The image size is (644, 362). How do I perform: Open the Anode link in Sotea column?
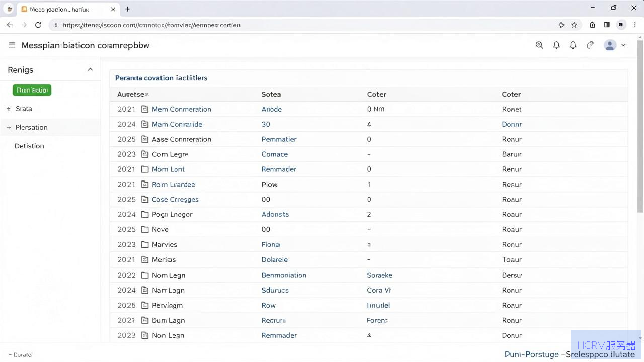272,109
